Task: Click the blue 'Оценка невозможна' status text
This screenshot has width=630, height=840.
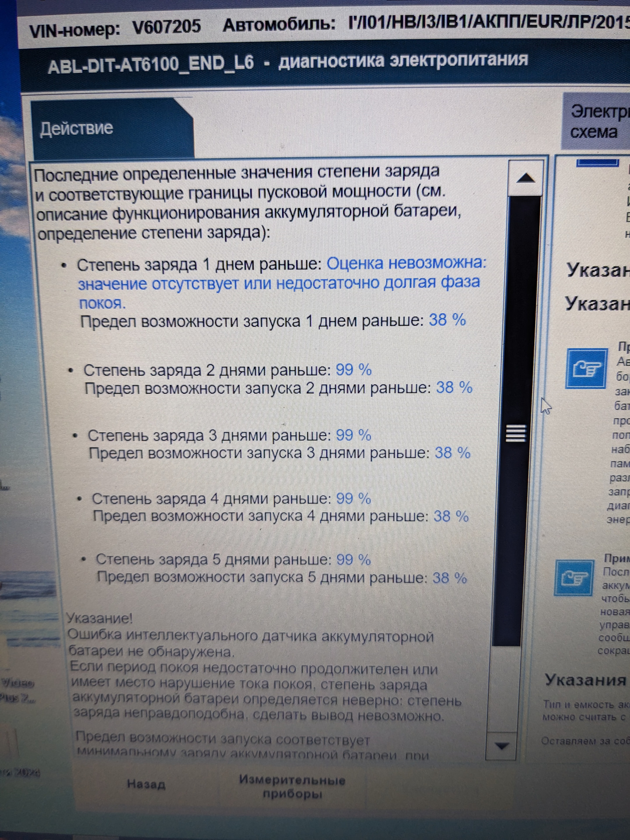Action: click(406, 263)
